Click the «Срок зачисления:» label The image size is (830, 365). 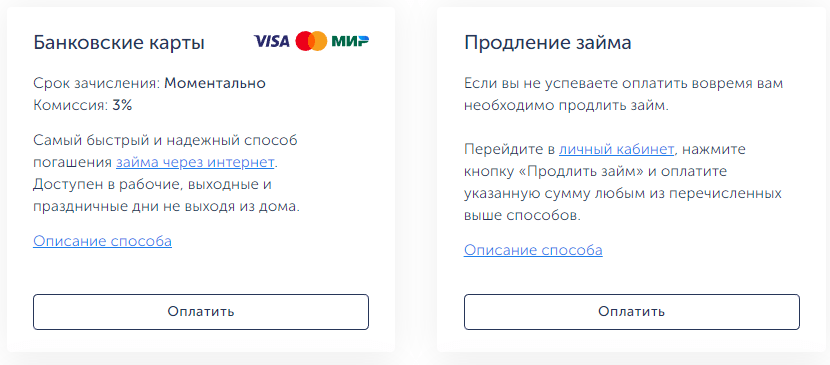tap(97, 84)
